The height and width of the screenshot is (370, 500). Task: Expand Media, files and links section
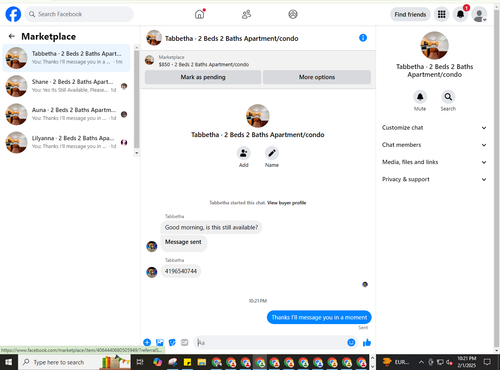[x=434, y=162]
